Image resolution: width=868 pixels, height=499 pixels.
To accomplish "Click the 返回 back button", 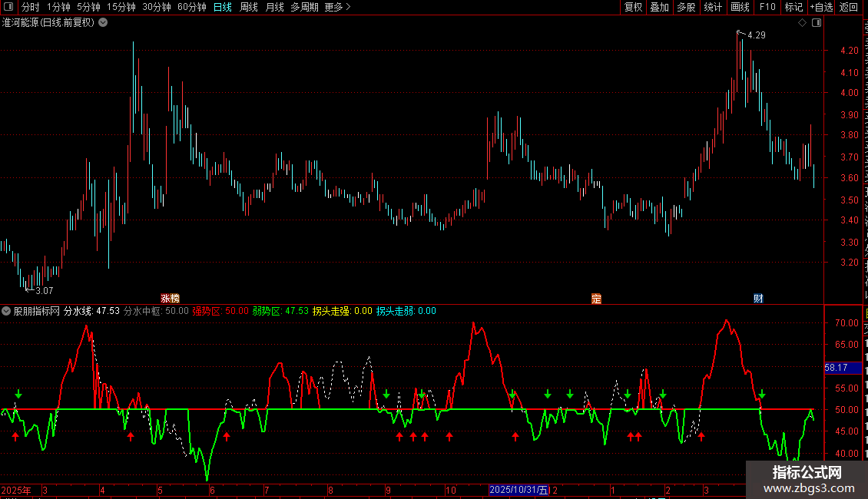I will [x=848, y=7].
